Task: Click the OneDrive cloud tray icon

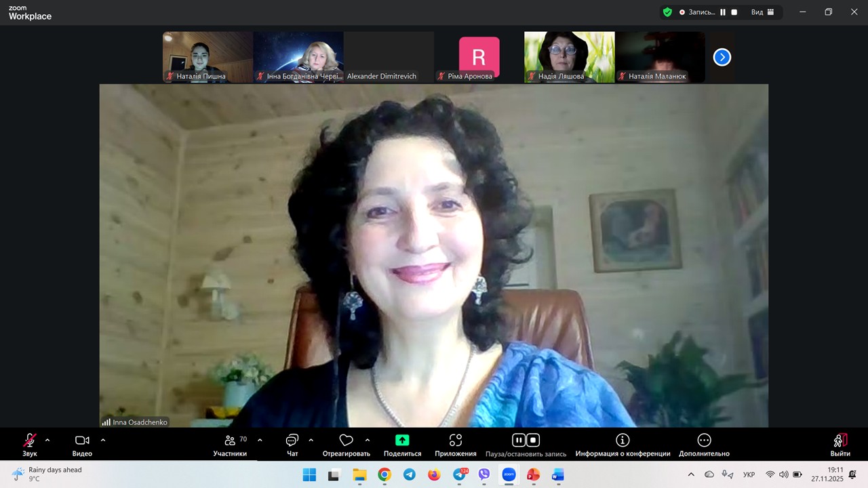Action: click(x=709, y=474)
